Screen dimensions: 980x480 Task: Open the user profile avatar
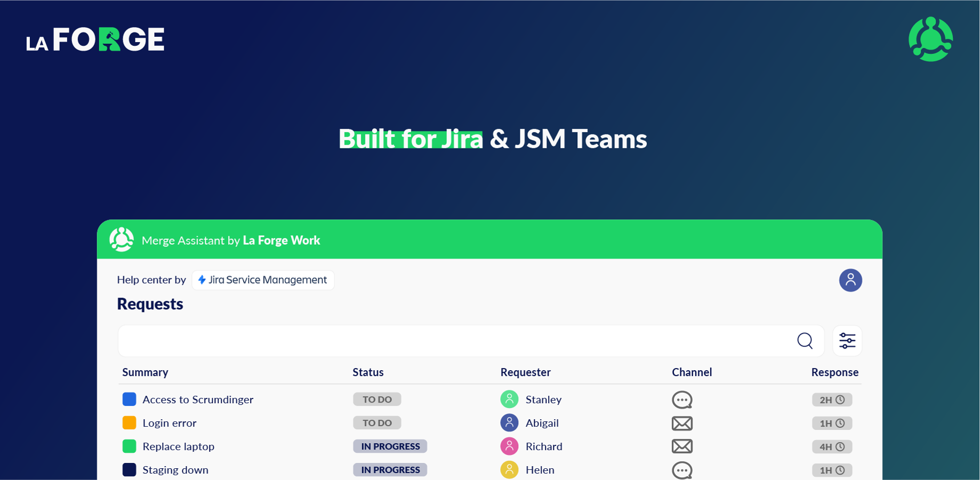(850, 280)
